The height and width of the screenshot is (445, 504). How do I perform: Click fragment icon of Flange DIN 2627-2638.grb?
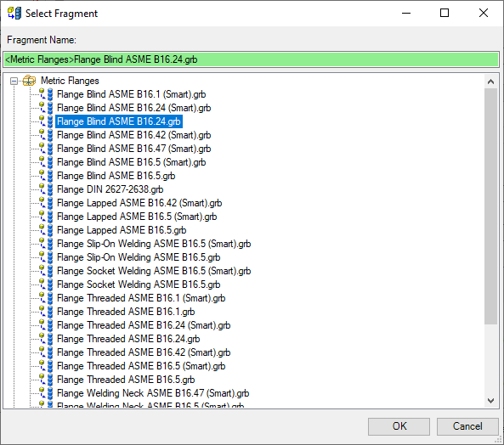pos(46,189)
